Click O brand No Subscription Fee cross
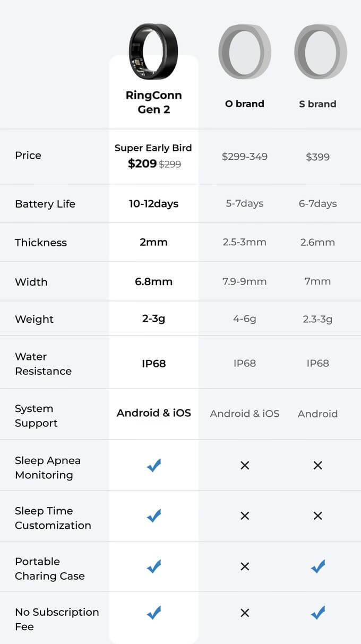 click(245, 613)
